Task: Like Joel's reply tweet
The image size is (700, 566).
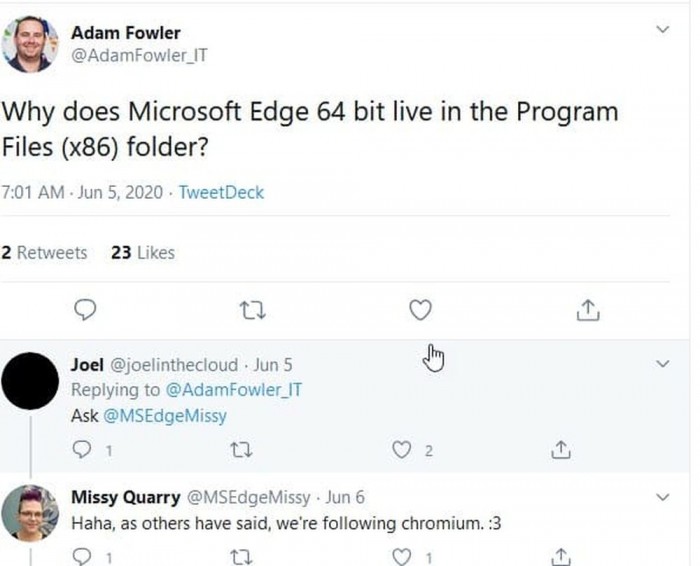Action: [x=404, y=450]
